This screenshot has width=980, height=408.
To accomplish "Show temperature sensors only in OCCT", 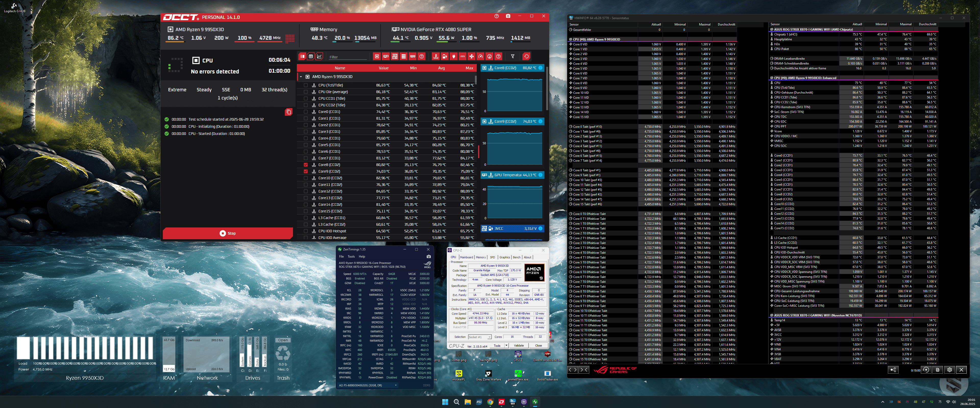I will pos(436,56).
